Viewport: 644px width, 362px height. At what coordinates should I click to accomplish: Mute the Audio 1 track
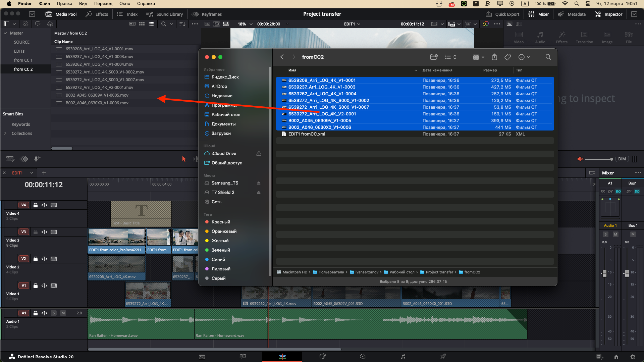tap(63, 313)
